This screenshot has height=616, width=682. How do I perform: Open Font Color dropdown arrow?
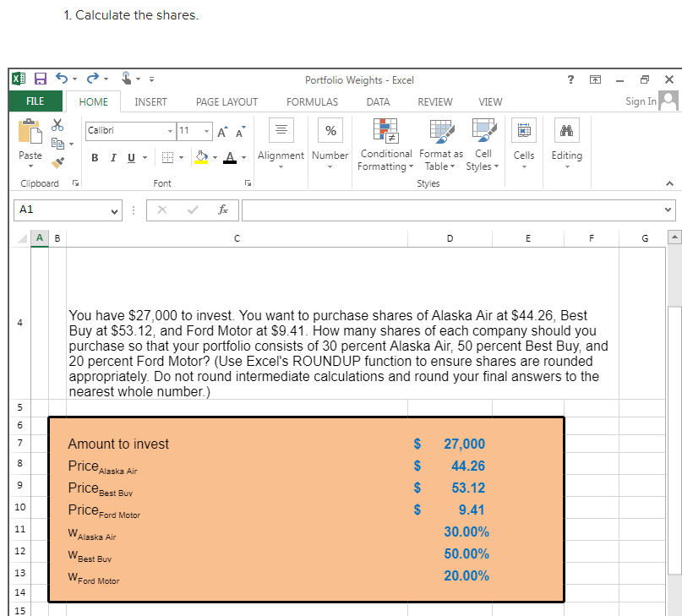[243, 157]
